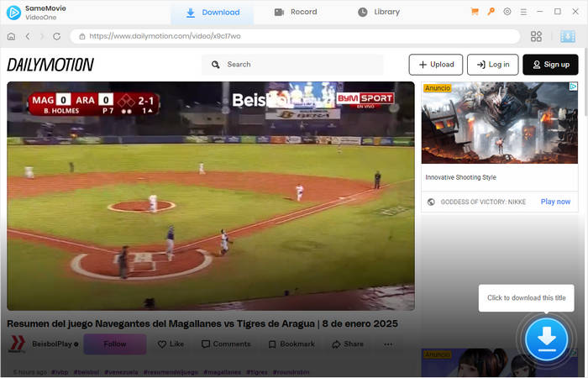Image resolution: width=588 pixels, height=378 pixels.
Task: Share the video
Action: [348, 344]
